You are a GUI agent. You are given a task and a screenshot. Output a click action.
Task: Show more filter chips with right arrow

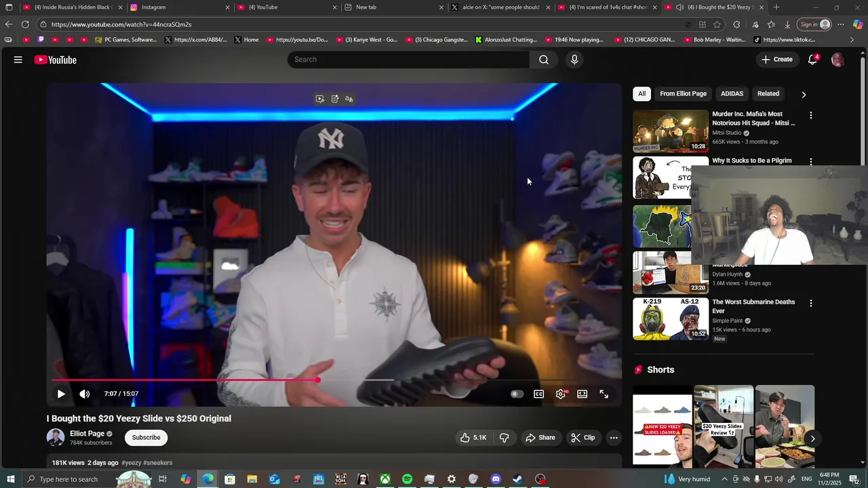pos(804,94)
